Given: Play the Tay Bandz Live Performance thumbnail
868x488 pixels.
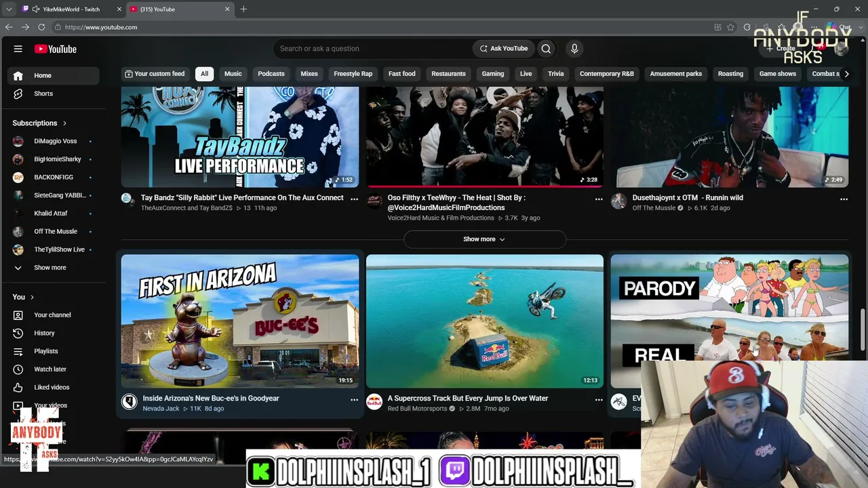Looking at the screenshot, I should tap(240, 138).
